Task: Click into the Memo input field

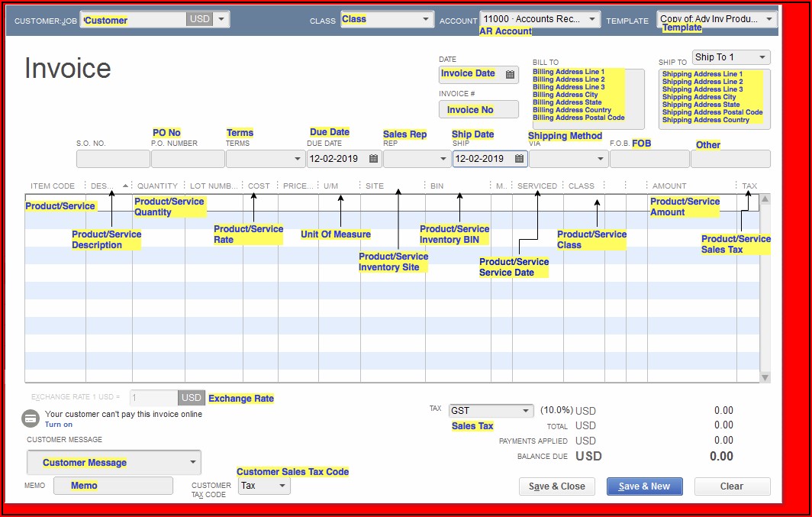Action: [x=113, y=486]
